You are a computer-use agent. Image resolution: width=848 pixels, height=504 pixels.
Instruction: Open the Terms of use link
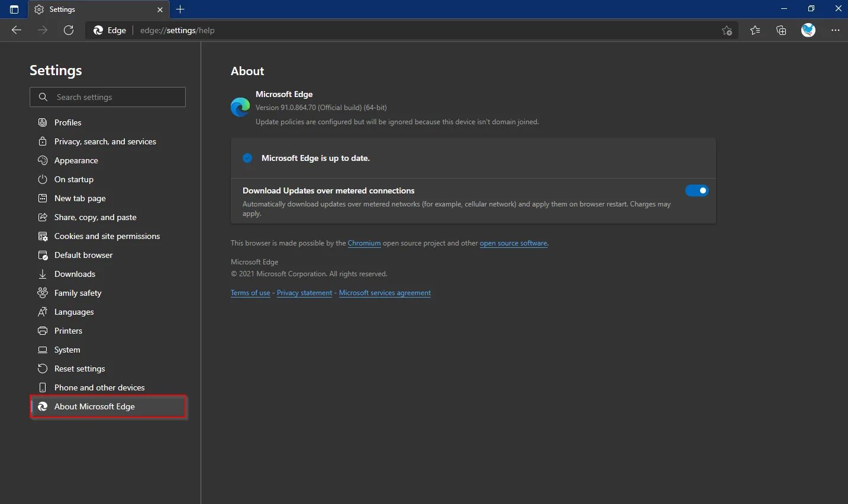[250, 293]
